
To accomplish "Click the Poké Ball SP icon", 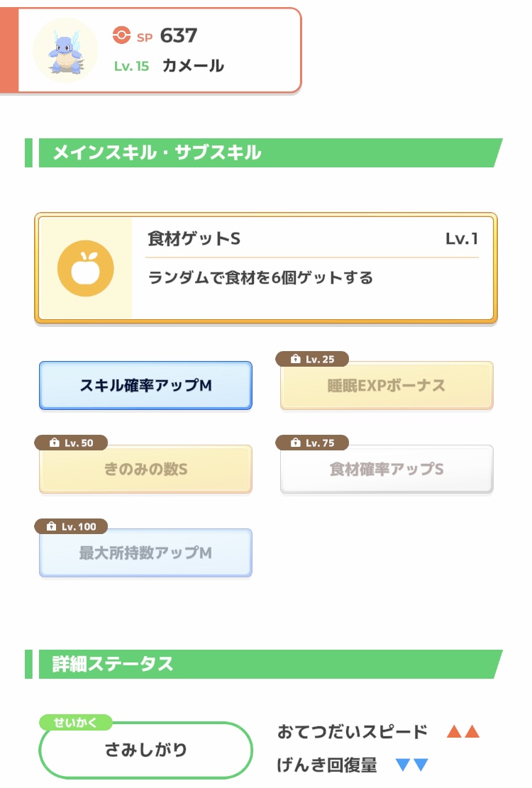I will 121,35.
